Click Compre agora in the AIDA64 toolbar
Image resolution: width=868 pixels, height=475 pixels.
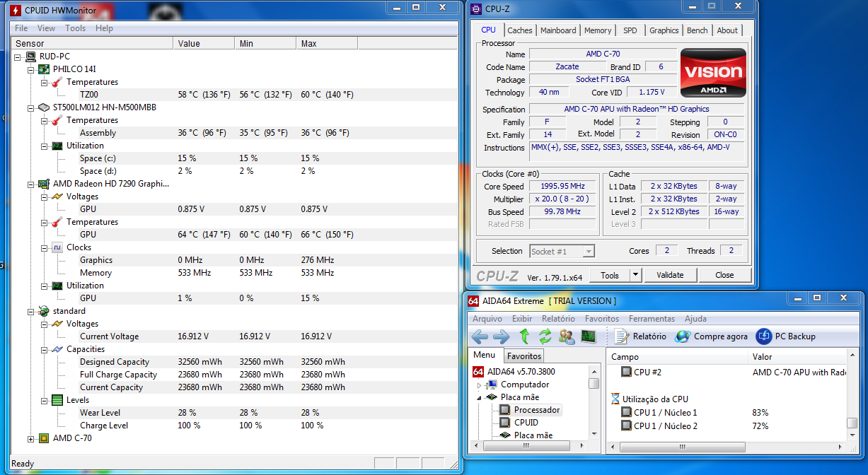pyautogui.click(x=711, y=336)
